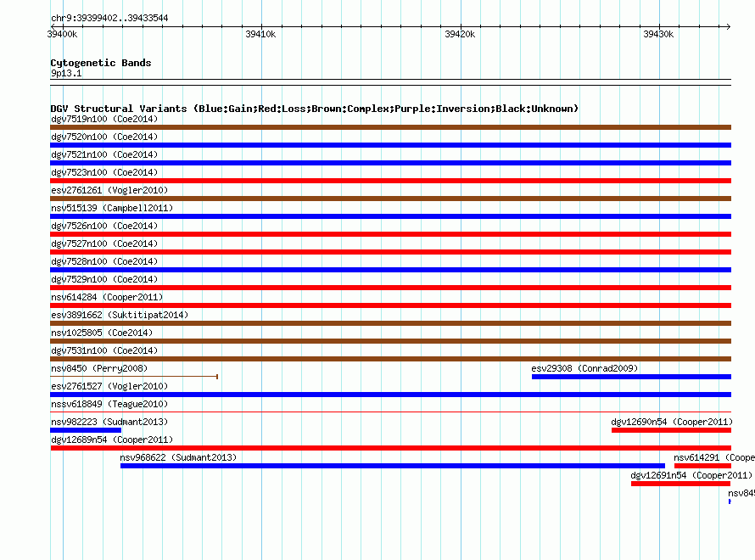Viewport: 755px width, 560px height.
Task: Click nsv614284 (Cooper2011) label
Action: [x=107, y=297]
